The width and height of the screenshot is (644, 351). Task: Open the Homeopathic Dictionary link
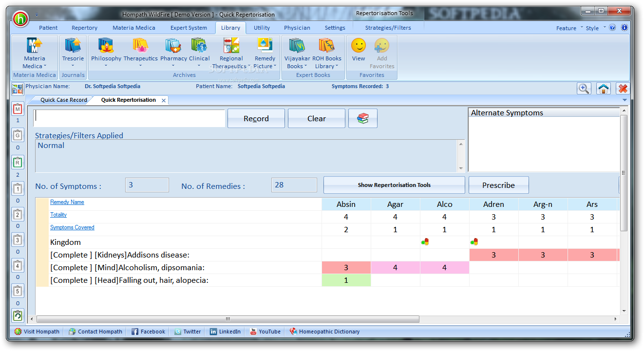(324, 332)
